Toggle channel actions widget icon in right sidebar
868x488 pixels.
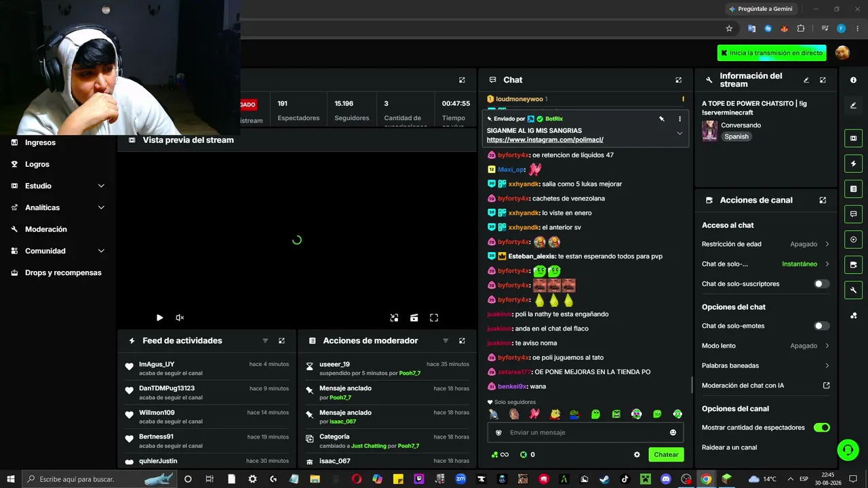853,265
